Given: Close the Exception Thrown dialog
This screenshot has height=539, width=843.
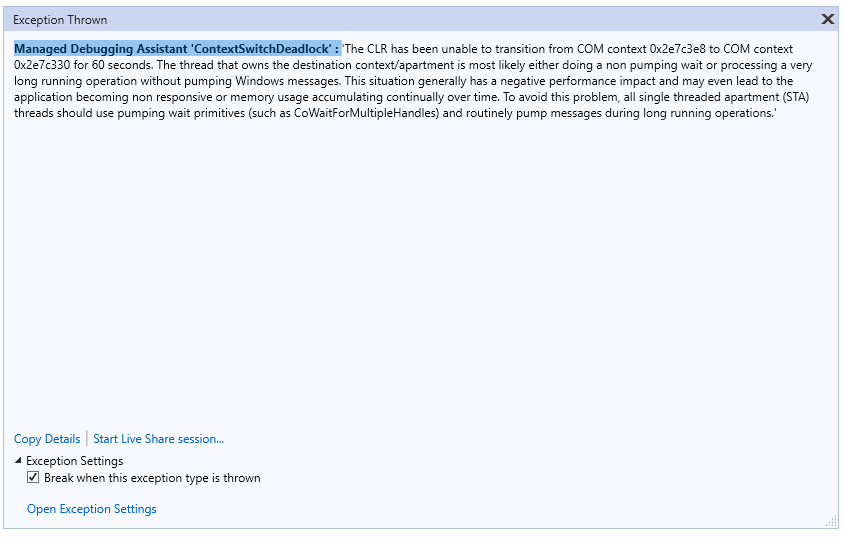Looking at the screenshot, I should (828, 19).
